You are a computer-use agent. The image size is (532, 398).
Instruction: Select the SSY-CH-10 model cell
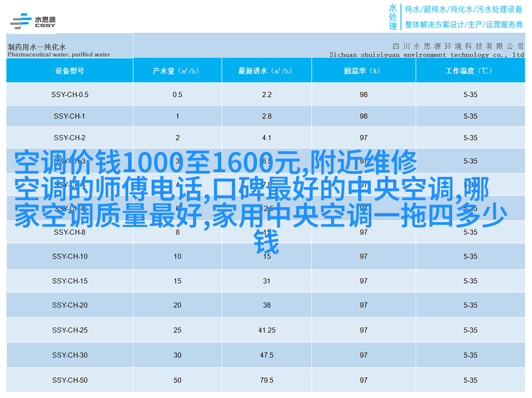[70, 256]
